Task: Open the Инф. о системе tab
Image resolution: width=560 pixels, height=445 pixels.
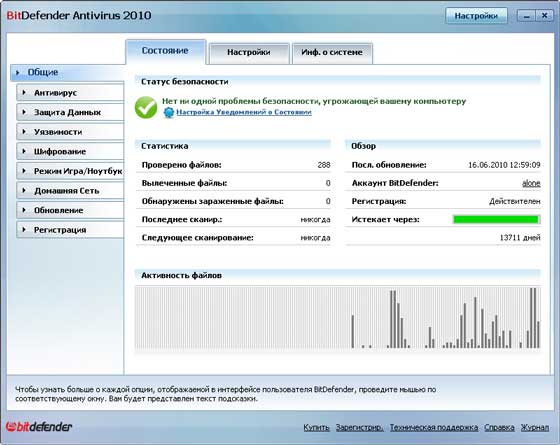Action: (x=332, y=53)
